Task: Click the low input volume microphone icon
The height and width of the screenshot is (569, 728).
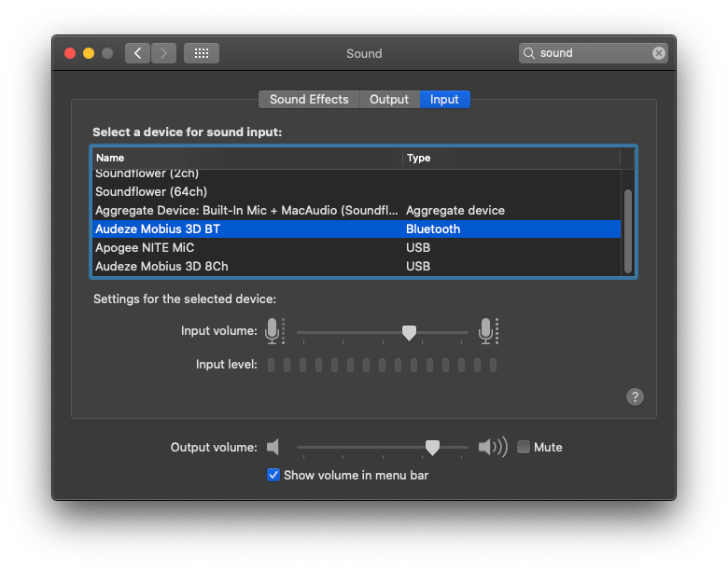Action: (x=274, y=331)
